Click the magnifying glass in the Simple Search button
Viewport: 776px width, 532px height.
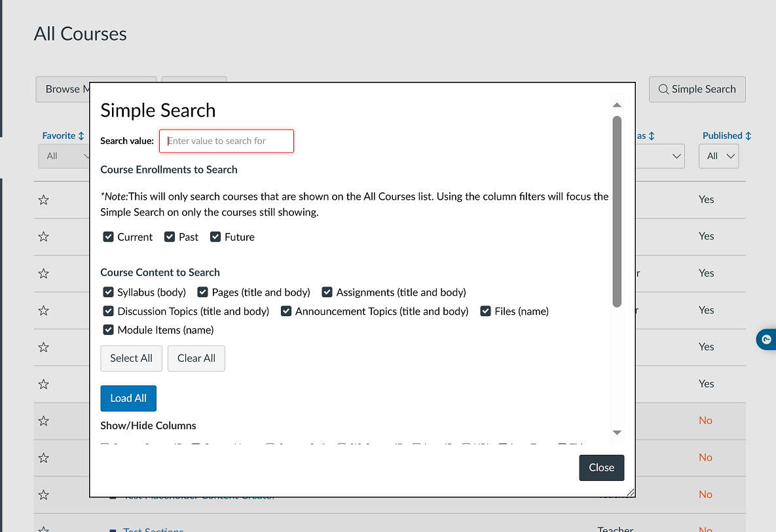[664, 89]
